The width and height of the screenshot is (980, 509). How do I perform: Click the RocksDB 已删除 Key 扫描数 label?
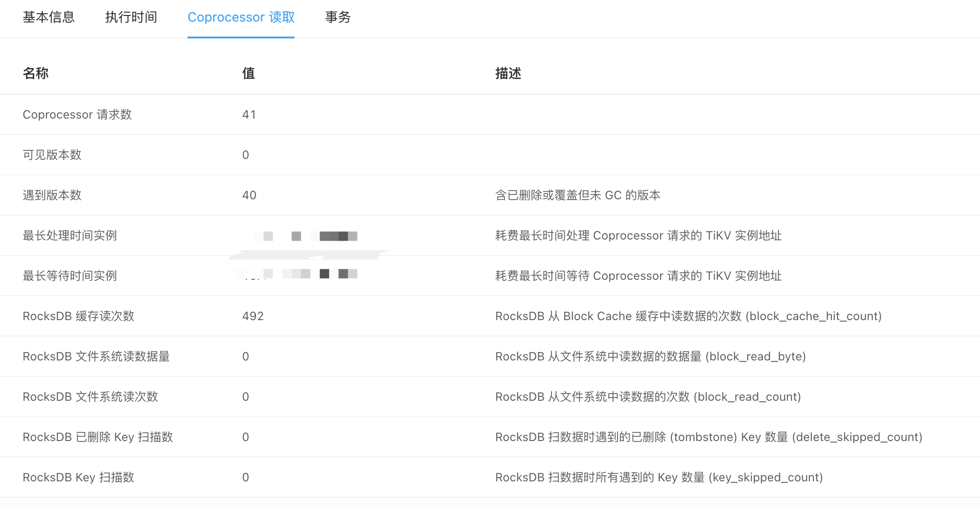coord(98,437)
